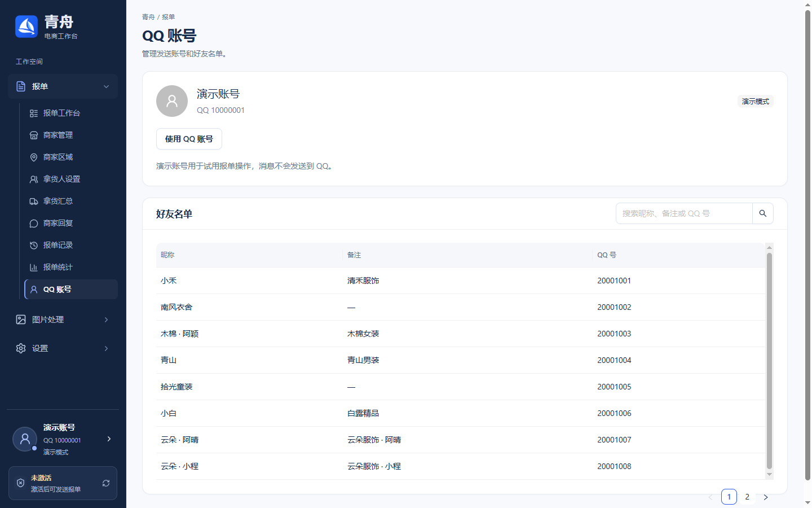Click the refresh icon in 未激活 box
The image size is (812, 508).
point(106,483)
